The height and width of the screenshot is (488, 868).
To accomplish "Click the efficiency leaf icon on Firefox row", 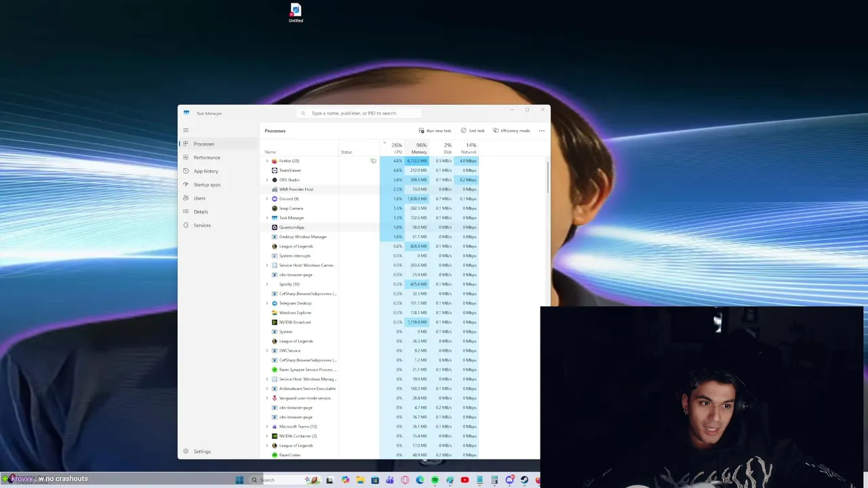I will (x=373, y=161).
